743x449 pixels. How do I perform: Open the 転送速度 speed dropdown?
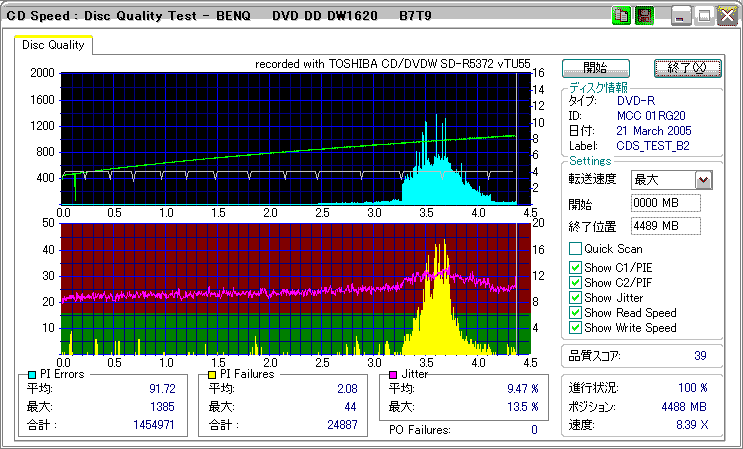(x=703, y=179)
